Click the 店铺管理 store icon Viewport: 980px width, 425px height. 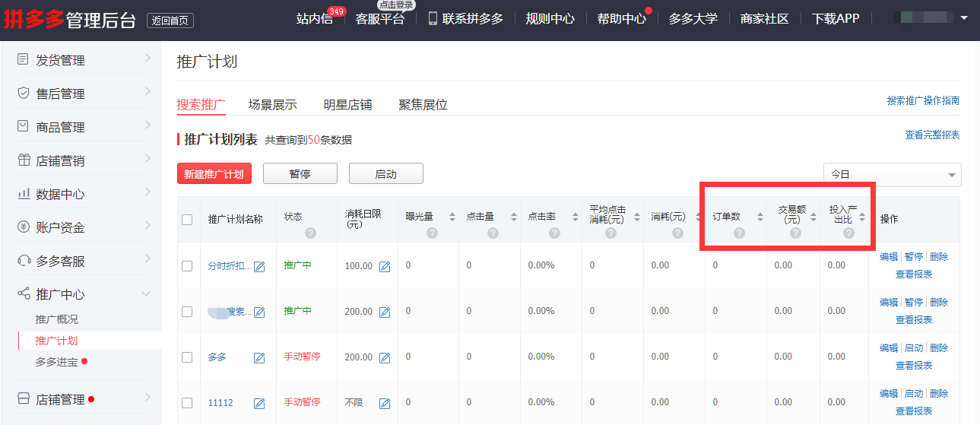23,398
